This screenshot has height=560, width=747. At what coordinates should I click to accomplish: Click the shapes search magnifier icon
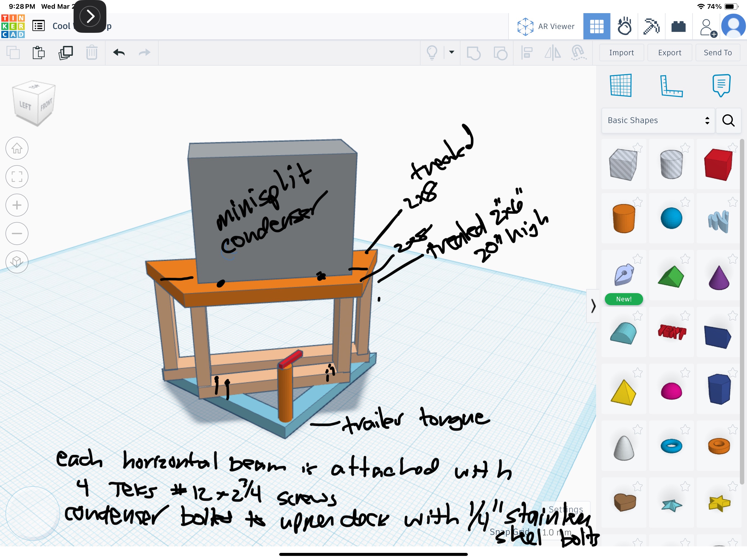coord(728,121)
